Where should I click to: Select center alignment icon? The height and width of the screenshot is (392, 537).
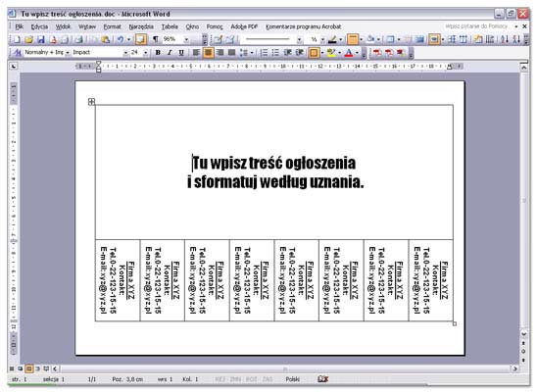[208, 53]
